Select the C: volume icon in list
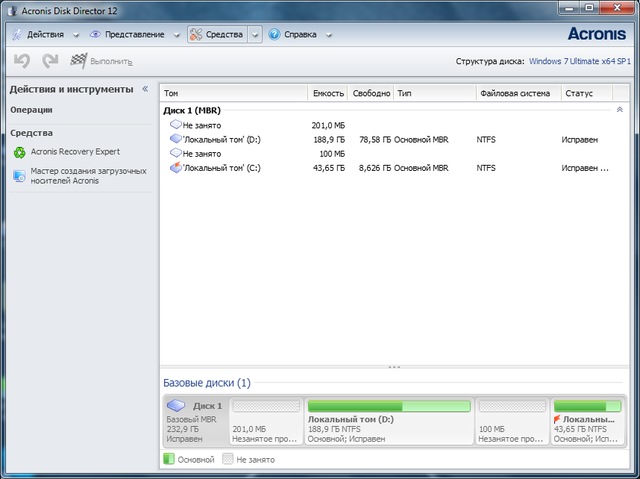This screenshot has width=640, height=479. 175,168
